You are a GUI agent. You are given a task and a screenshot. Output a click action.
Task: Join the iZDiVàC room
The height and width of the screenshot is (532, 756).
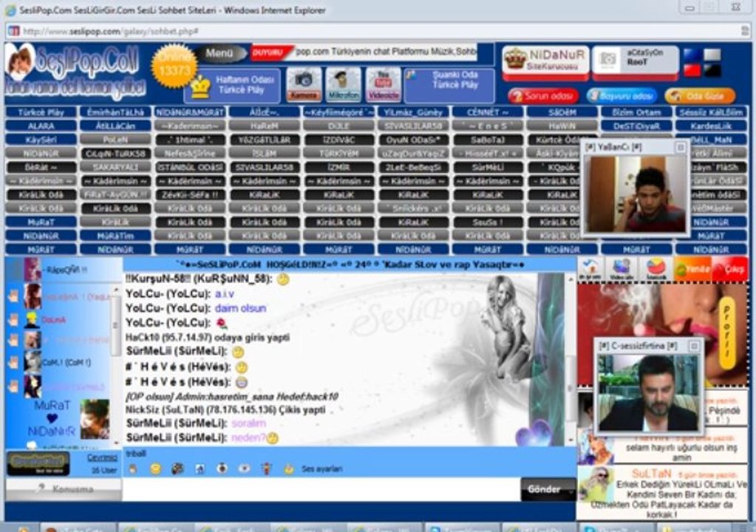click(x=338, y=140)
